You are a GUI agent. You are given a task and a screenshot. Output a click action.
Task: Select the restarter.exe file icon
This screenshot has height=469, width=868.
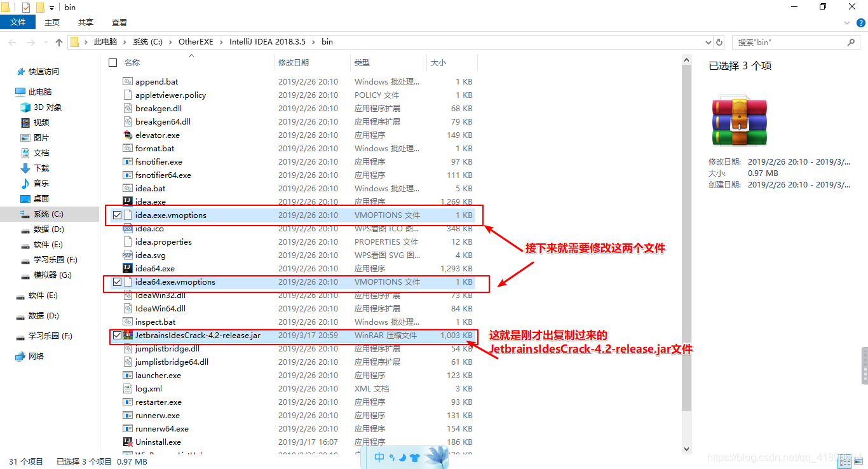(128, 402)
